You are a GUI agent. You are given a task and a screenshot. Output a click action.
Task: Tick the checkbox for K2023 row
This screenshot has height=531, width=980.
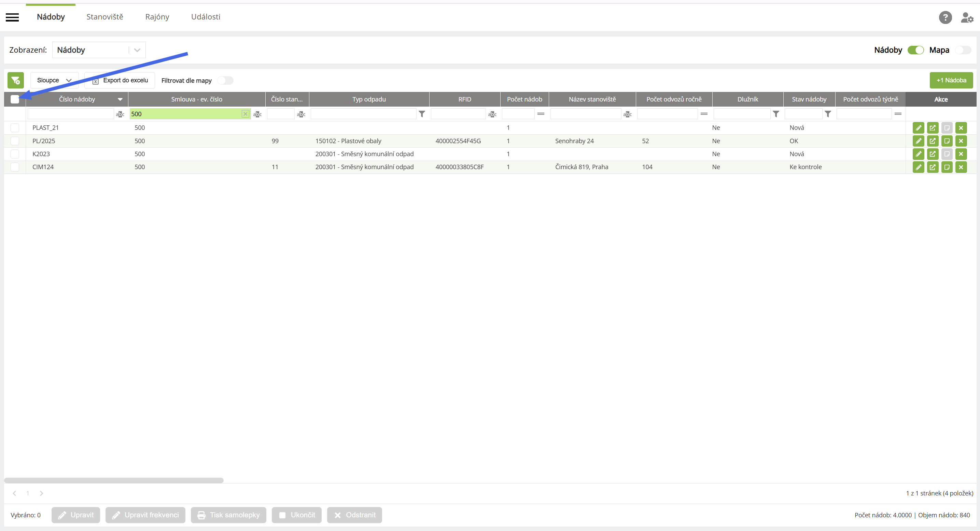(15, 154)
